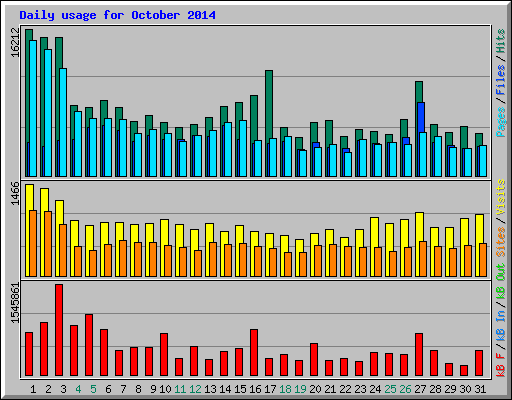Click weekend day 19 label
The height and width of the screenshot is (400, 512).
(300, 389)
